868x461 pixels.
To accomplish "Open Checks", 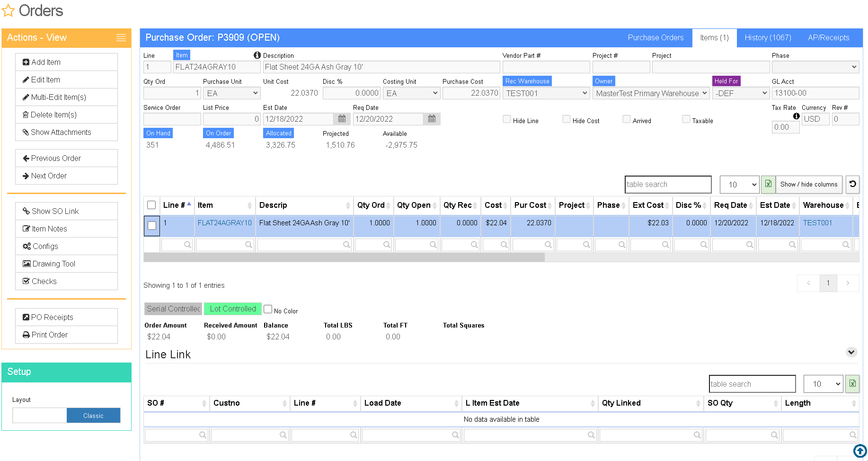I will click(67, 281).
